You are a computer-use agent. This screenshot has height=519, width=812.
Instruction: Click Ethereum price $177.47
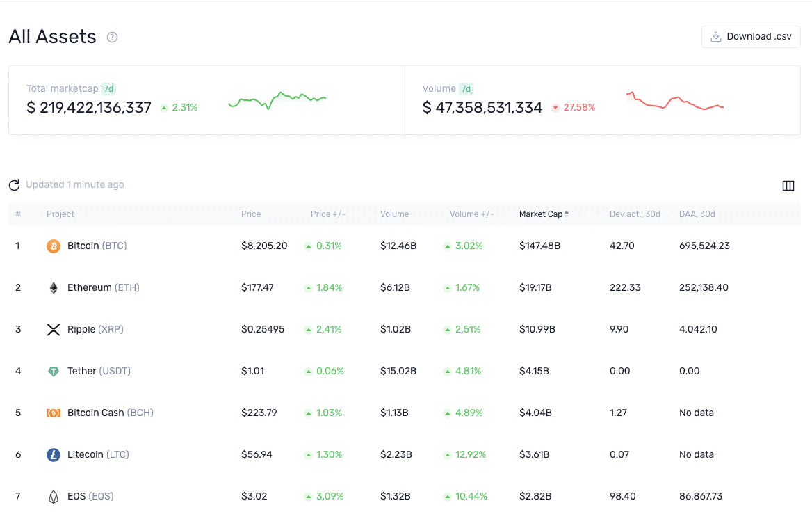point(257,288)
